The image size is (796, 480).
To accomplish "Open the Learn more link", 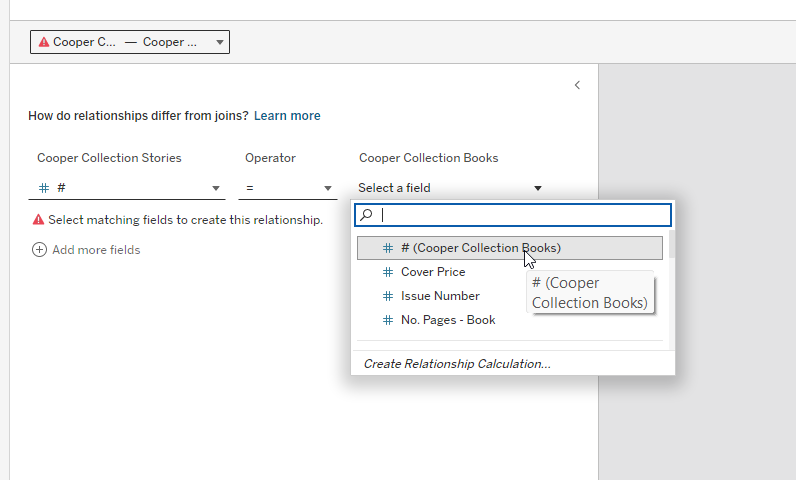I will pyautogui.click(x=287, y=116).
